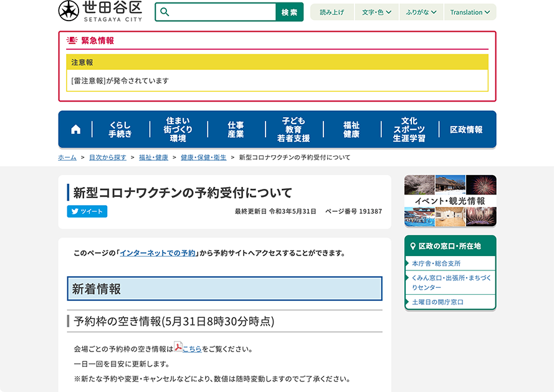Open the 住まい 街づくり 環境 menu
The height and width of the screenshot is (392, 554).
pos(178,130)
